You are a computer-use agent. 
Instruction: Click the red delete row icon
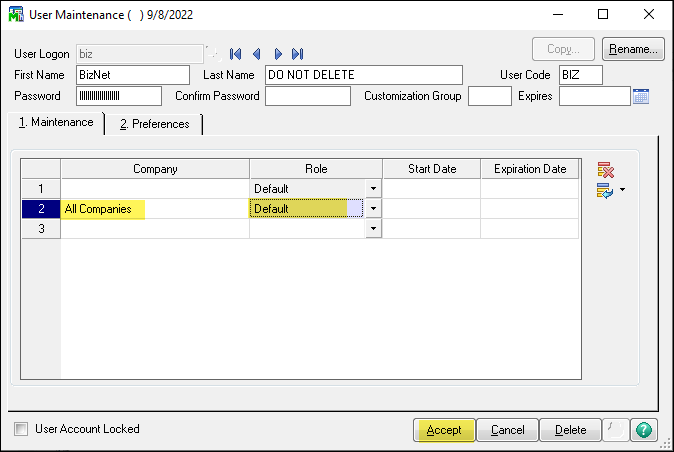tap(605, 170)
